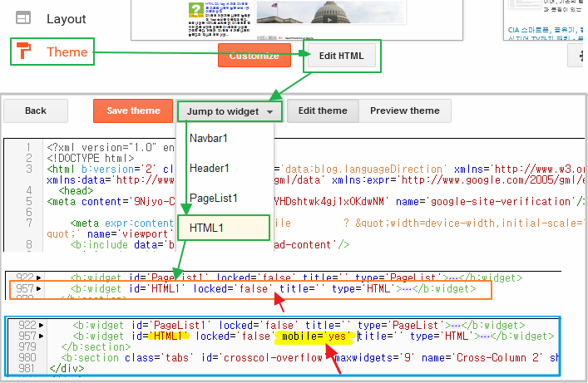Select PageList1 from the widget list

tap(214, 198)
